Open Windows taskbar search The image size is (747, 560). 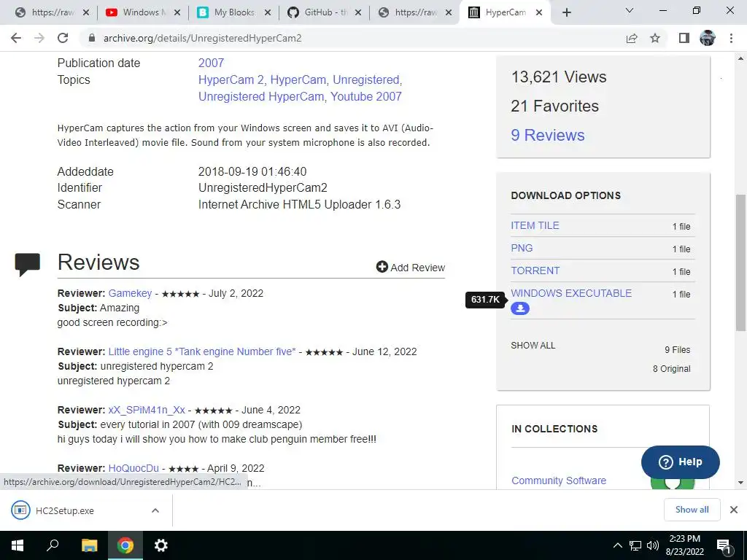click(x=53, y=545)
